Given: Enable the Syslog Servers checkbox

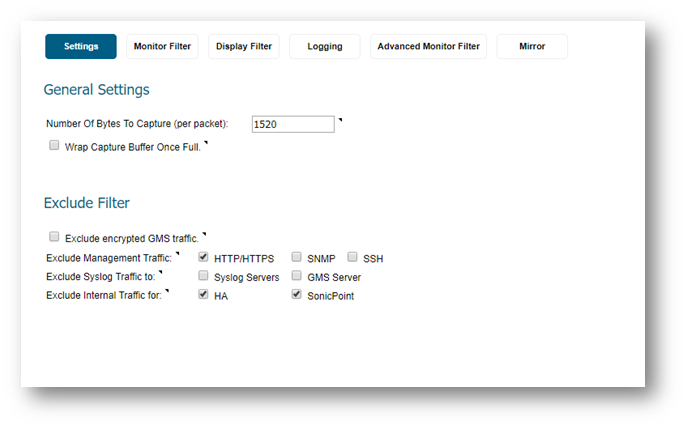Looking at the screenshot, I should (x=203, y=275).
